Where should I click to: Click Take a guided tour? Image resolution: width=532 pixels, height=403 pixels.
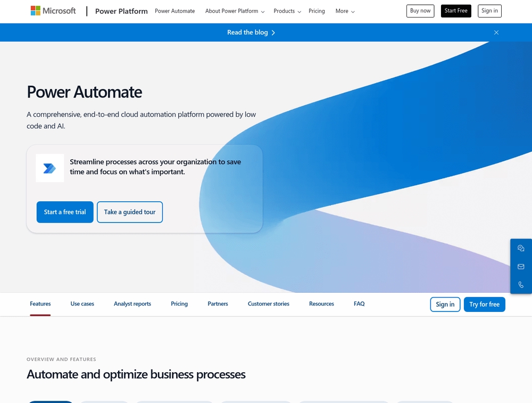[x=130, y=212]
